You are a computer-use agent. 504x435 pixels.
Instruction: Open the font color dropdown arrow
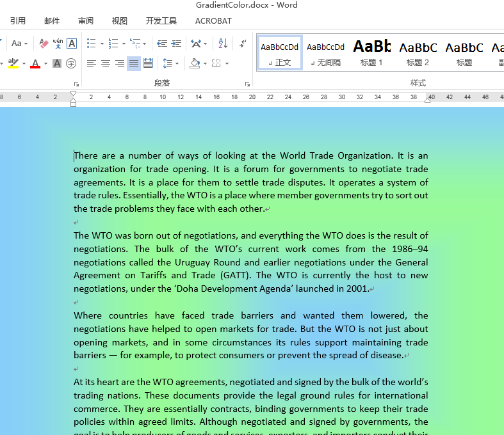click(x=45, y=63)
